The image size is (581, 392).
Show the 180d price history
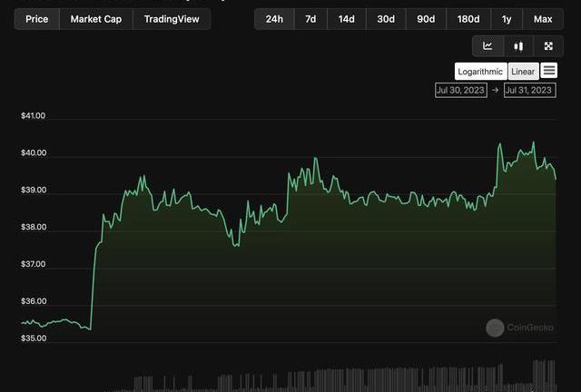468,19
